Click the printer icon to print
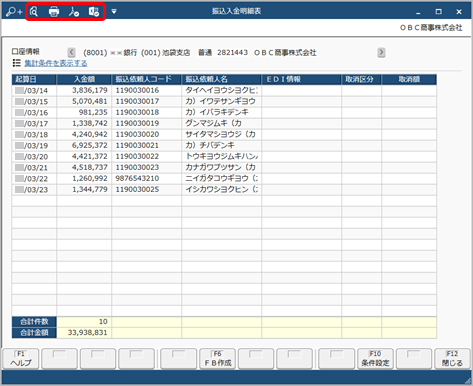 pos(54,12)
